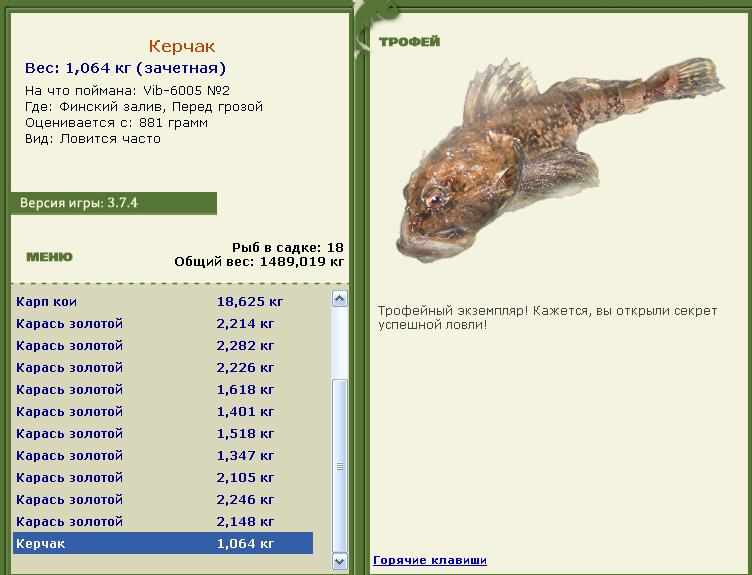
Task: Select Карась золотой 2,214 кг row
Action: pyautogui.click(x=163, y=324)
